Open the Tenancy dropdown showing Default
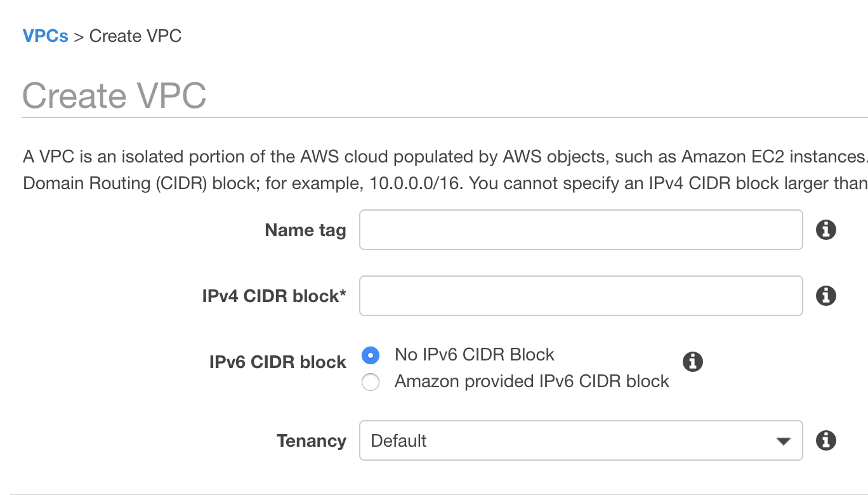This screenshot has height=495, width=868. pyautogui.click(x=581, y=440)
